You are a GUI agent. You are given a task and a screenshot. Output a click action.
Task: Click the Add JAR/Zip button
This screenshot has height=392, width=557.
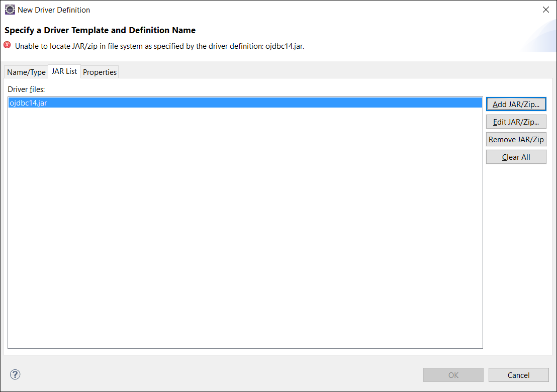tap(516, 104)
